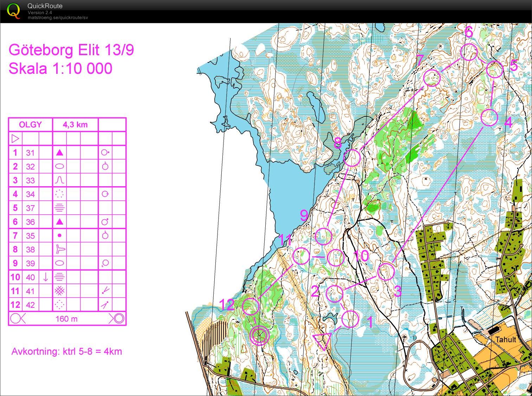Click the Version 2.4 label
Image resolution: width=532 pixels, height=396 pixels.
tap(40, 13)
